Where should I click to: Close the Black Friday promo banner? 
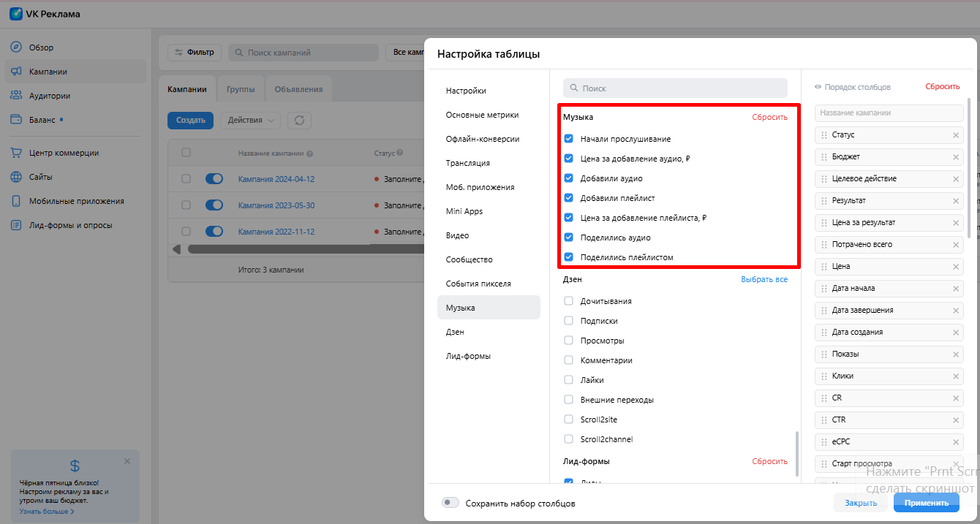(x=127, y=461)
